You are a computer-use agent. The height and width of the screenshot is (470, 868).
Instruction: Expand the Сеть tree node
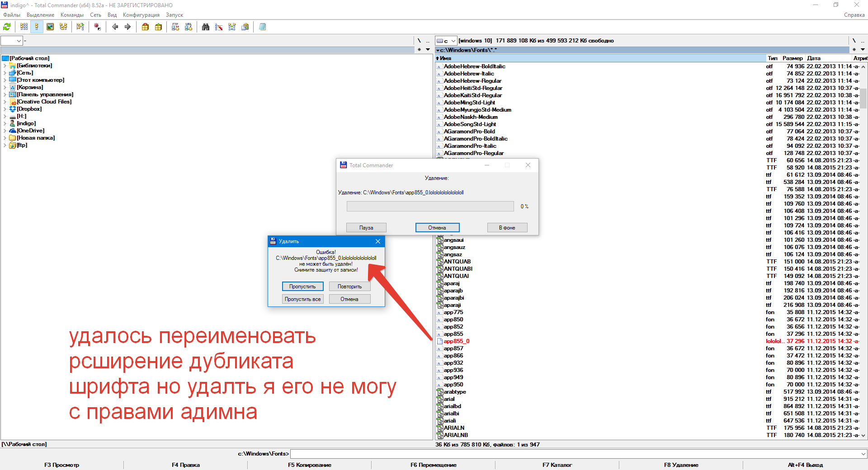5,73
